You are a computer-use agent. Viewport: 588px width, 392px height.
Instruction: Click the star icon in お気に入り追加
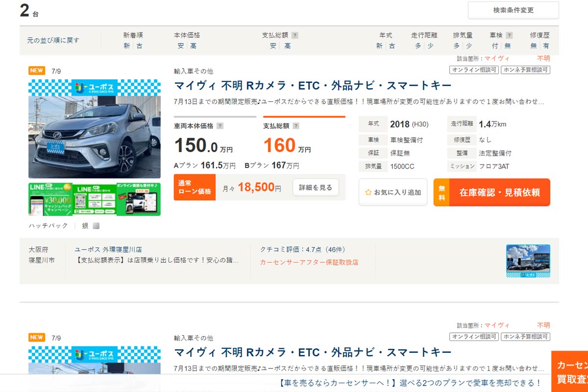point(368,193)
